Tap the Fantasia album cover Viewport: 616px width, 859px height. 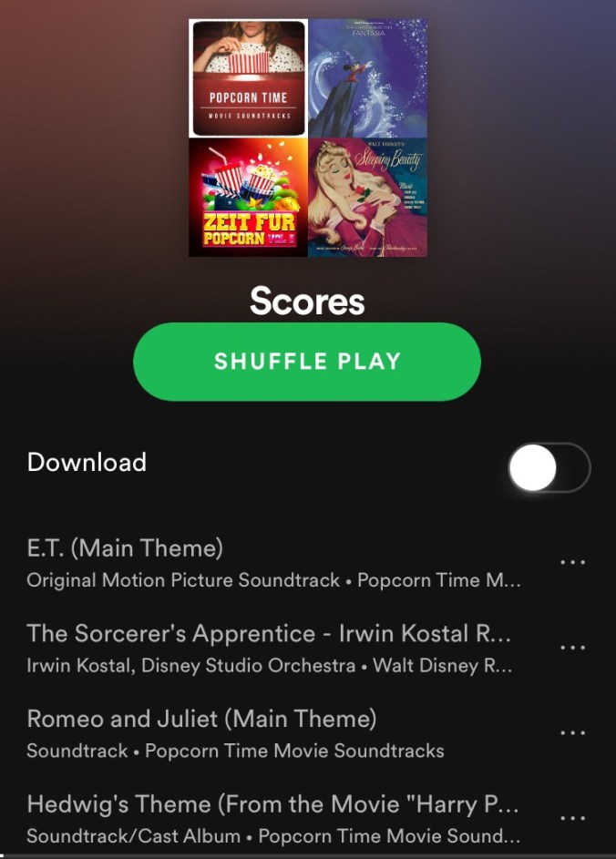(x=368, y=77)
